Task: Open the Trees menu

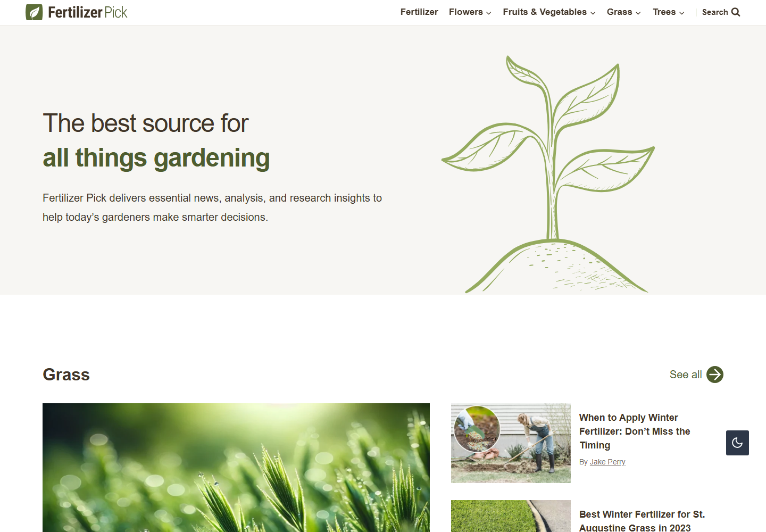Action: click(x=664, y=12)
